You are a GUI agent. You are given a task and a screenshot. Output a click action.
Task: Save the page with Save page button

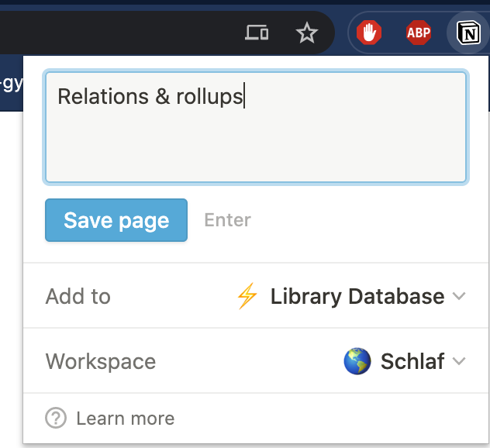[x=116, y=220]
